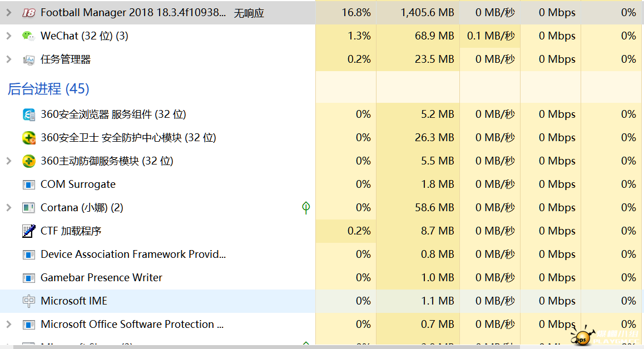Screen dimensions: 644x349
Task: Click the 360安全浏览器 服务组件 icon
Action: pos(28,114)
